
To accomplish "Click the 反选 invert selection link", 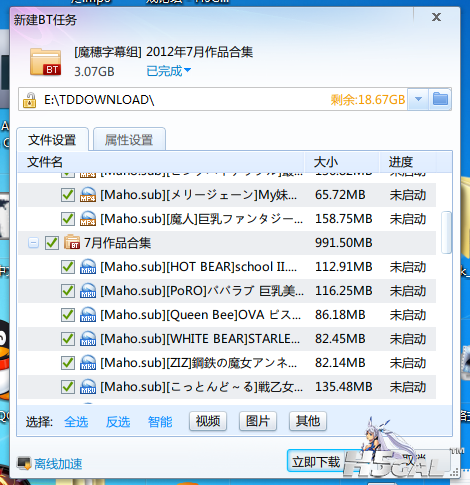I will [118, 422].
